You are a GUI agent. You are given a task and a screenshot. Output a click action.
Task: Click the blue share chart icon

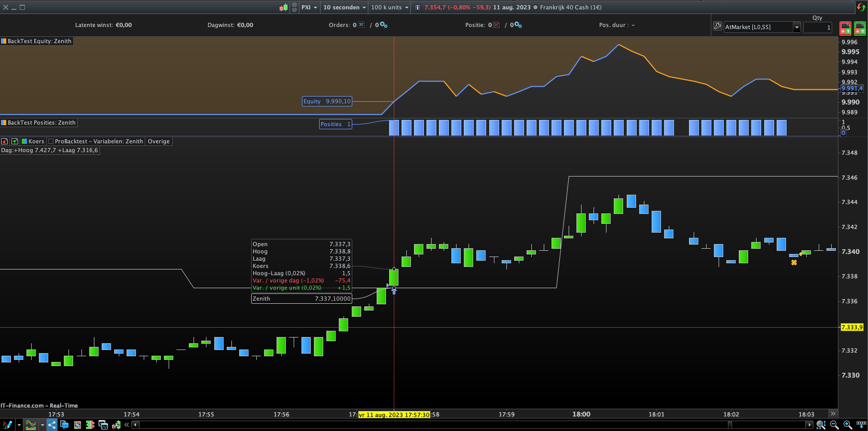point(52,425)
